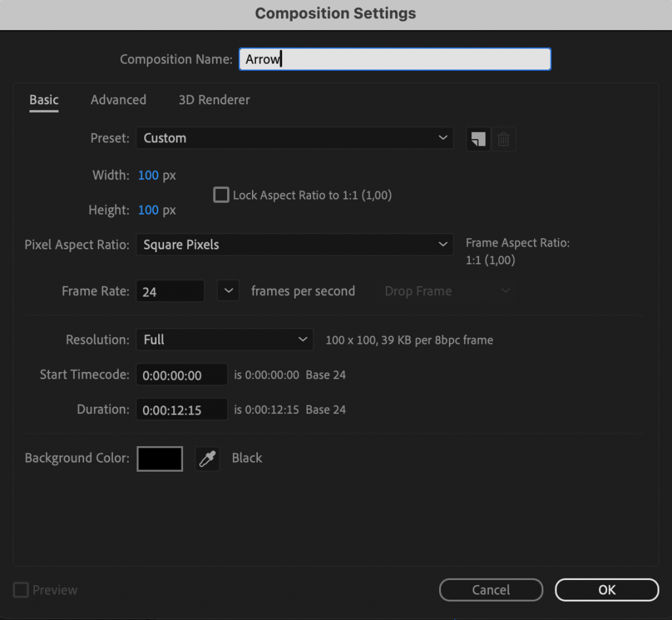Screen dimensions: 672x620
Task: Click the Height value 100
Action: (x=148, y=210)
